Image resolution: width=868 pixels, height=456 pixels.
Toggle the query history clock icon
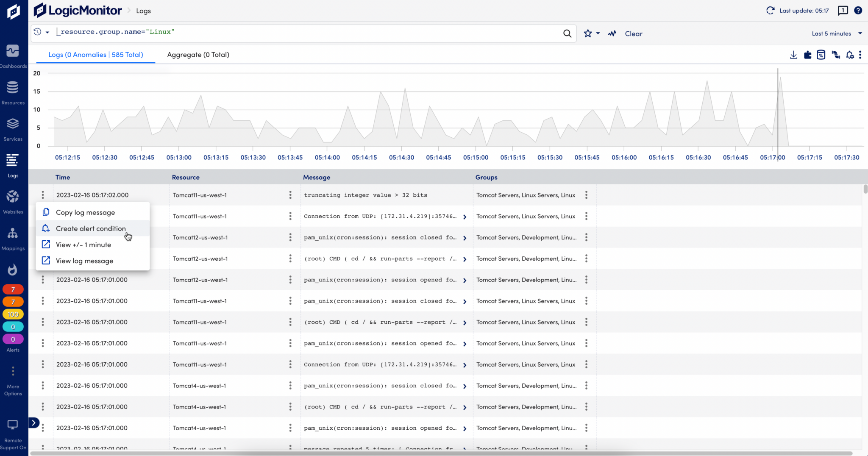click(x=38, y=31)
